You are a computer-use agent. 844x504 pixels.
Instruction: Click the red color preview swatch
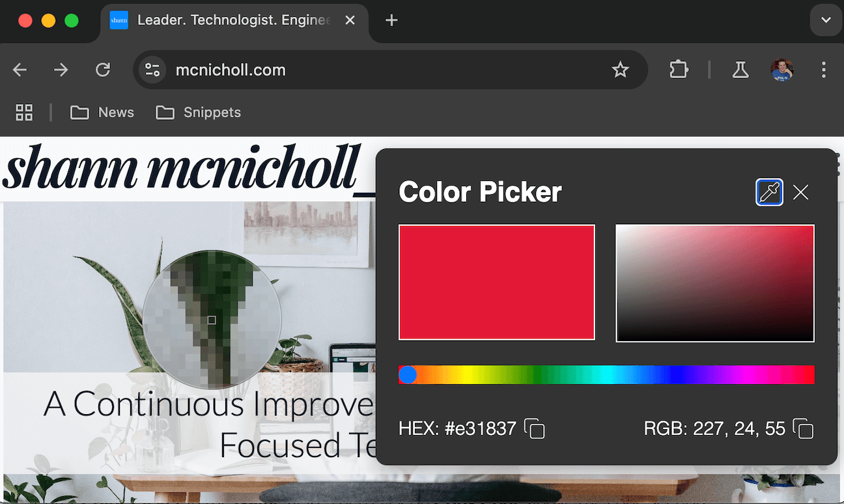496,281
